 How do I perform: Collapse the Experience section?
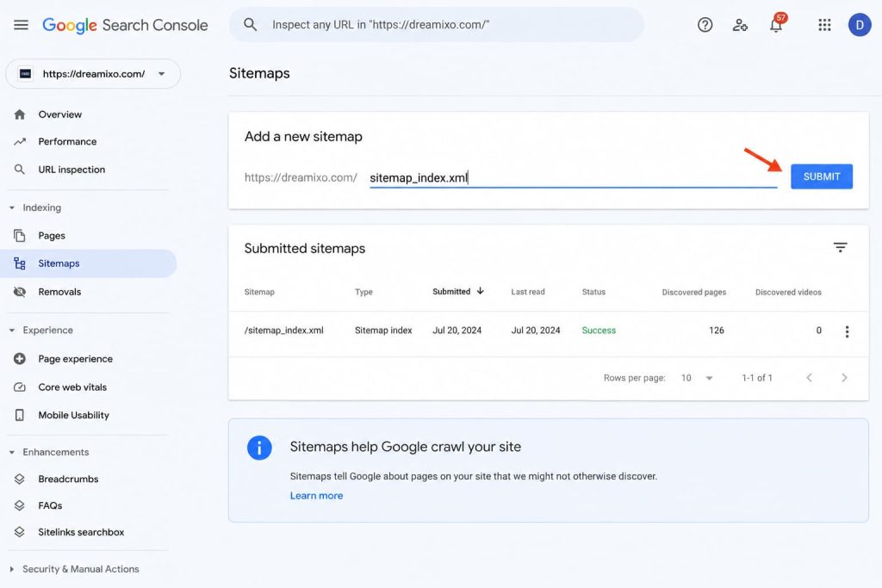click(12, 330)
